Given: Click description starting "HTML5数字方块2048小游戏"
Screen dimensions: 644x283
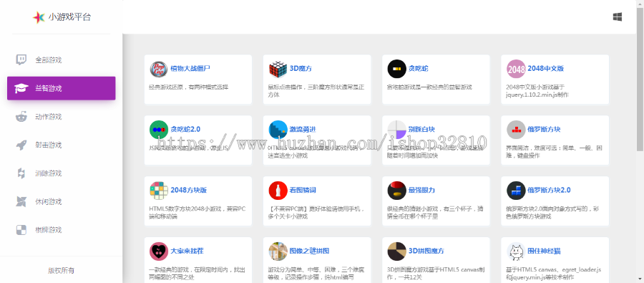Looking at the screenshot, I should pos(197,213).
